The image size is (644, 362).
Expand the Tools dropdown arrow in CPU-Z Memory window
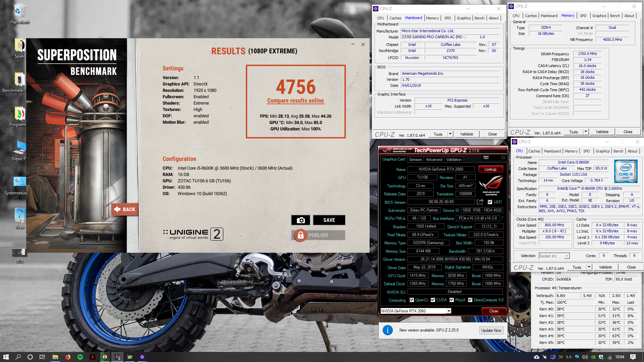coord(586,132)
